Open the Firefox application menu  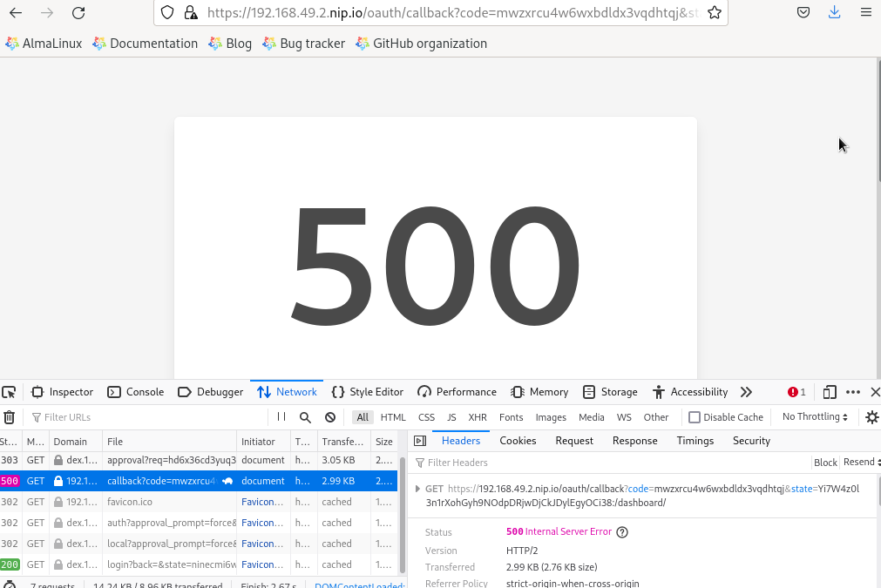pos(866,12)
